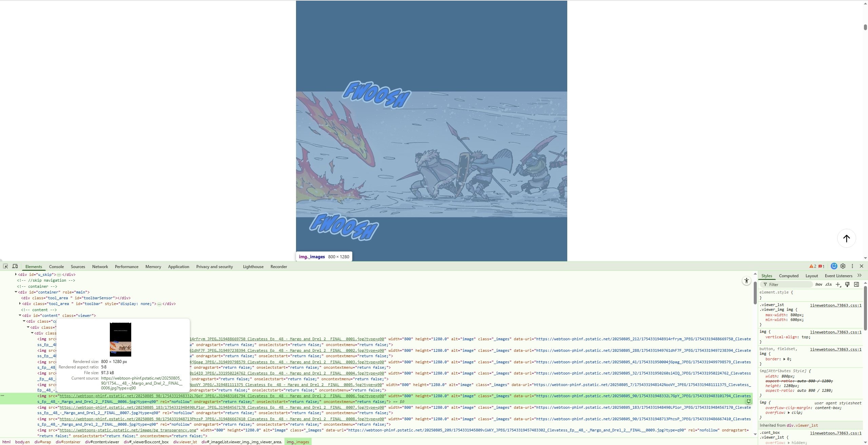Click the new style rule plus icon

point(838,284)
